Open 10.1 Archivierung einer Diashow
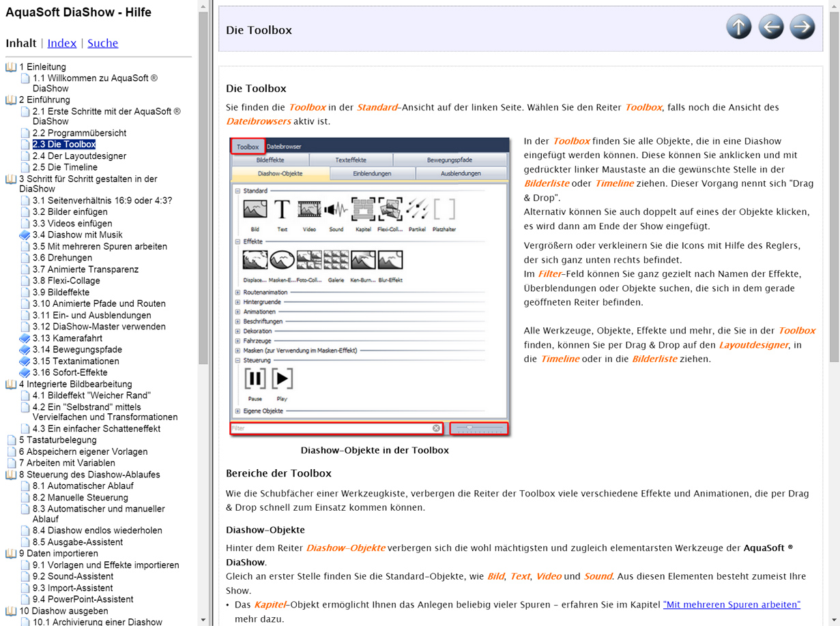Viewport: 840px width, 626px height. click(x=98, y=622)
